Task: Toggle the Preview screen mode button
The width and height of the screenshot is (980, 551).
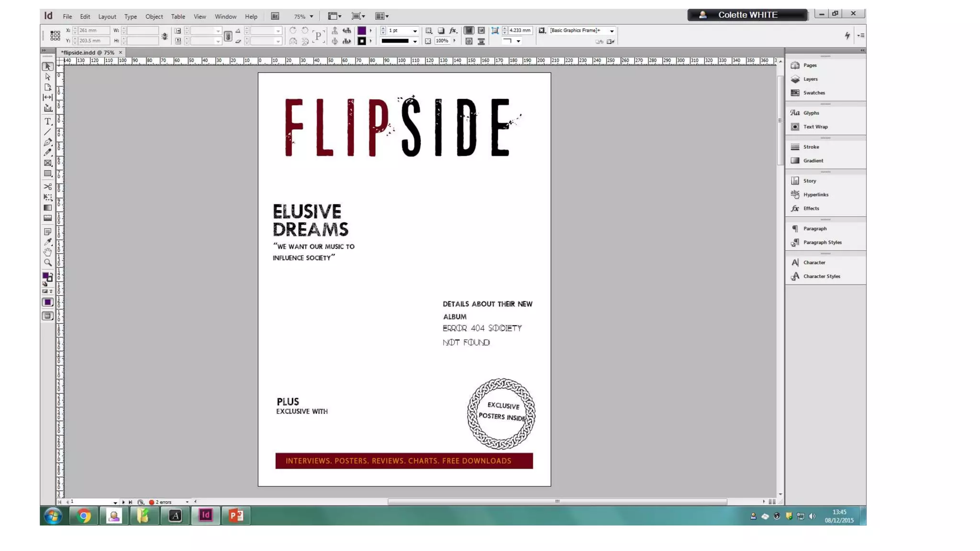Action: tap(47, 316)
